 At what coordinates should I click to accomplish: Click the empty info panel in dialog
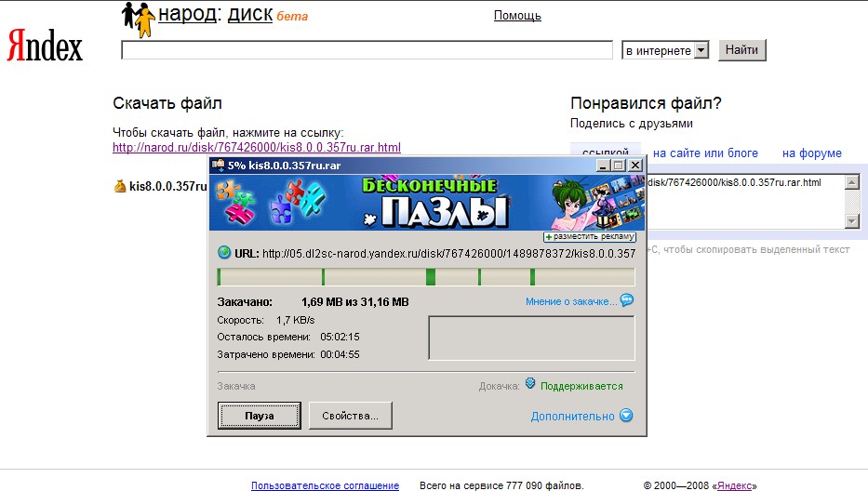coord(531,338)
